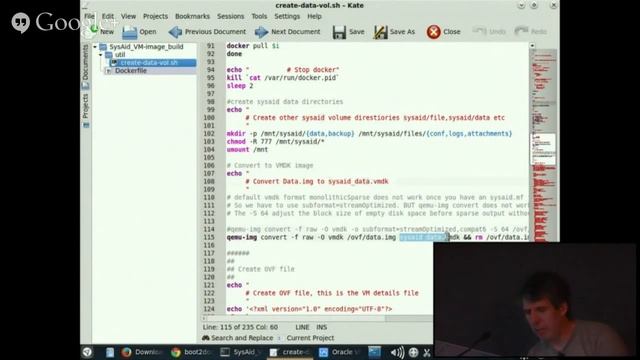The image size is (640, 360).
Task: Open the Help menu
Action: [x=314, y=16]
